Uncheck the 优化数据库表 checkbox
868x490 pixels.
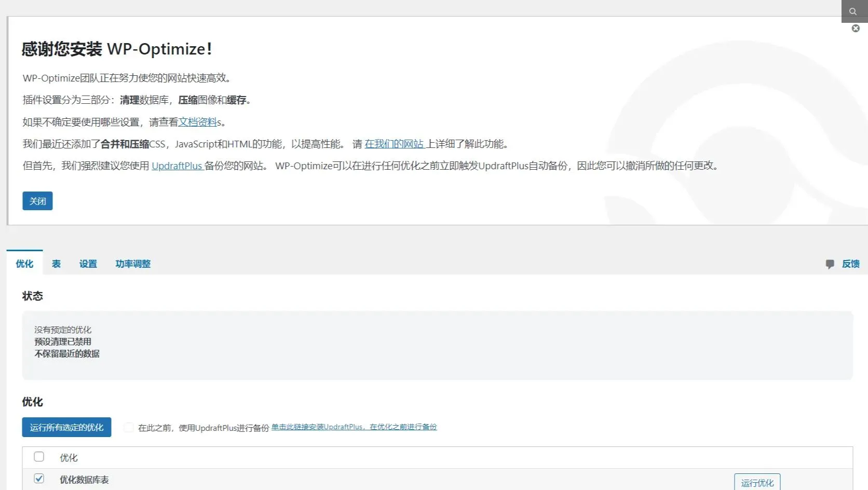[39, 479]
